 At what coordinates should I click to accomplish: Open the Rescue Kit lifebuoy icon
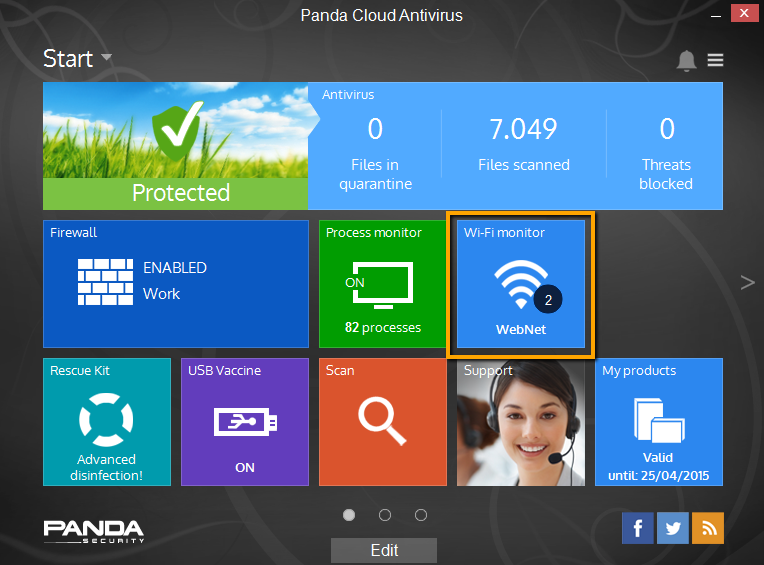pyautogui.click(x=106, y=420)
